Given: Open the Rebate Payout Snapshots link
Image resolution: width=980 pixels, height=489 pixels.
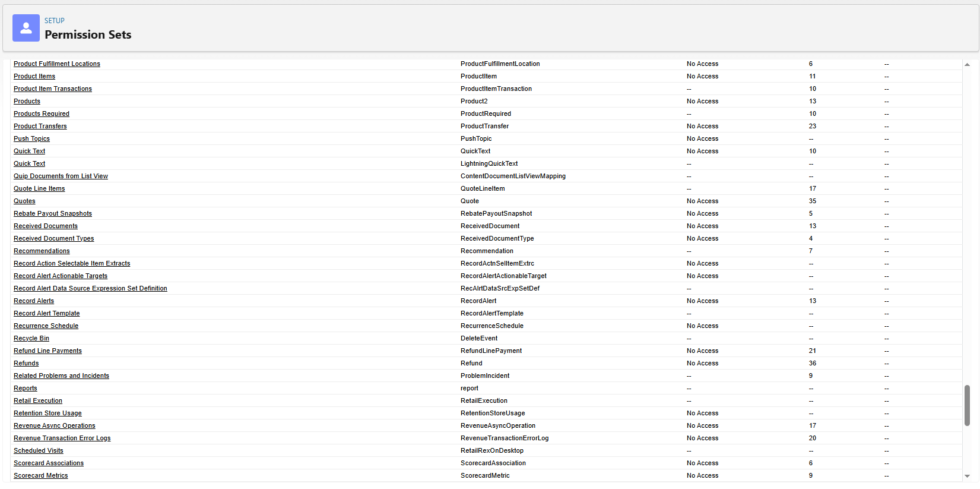Looking at the screenshot, I should [53, 213].
